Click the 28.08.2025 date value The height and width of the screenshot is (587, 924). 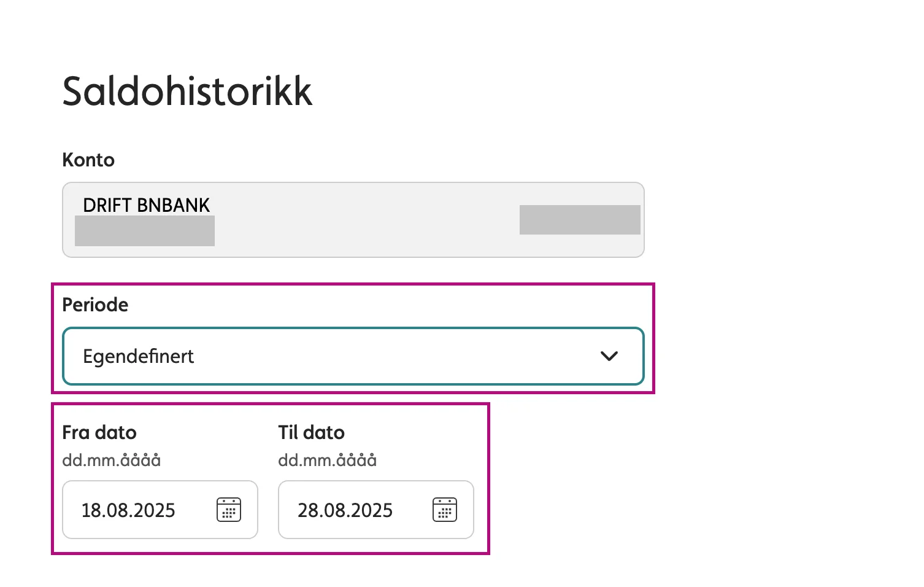[345, 510]
